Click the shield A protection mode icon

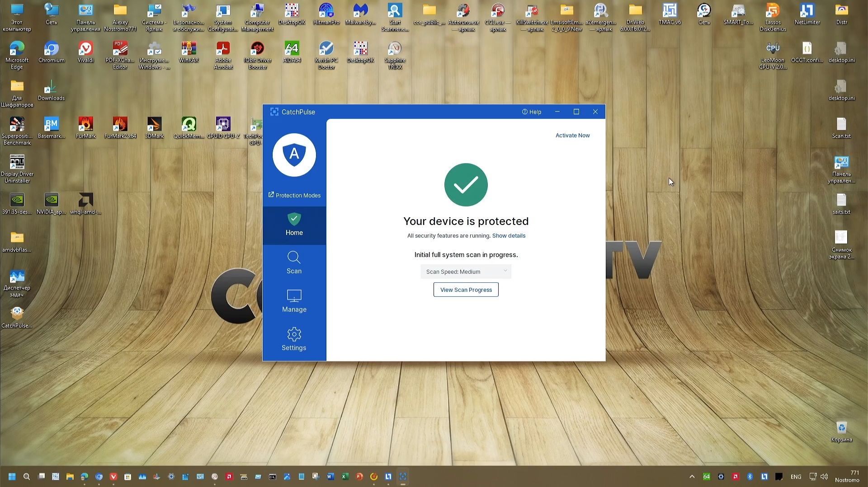[294, 155]
